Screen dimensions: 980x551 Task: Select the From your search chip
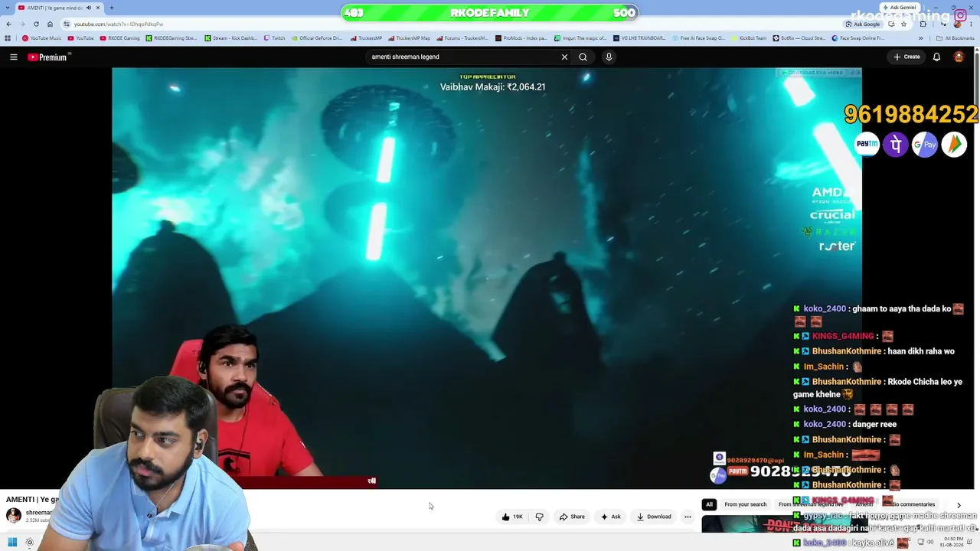[745, 504]
